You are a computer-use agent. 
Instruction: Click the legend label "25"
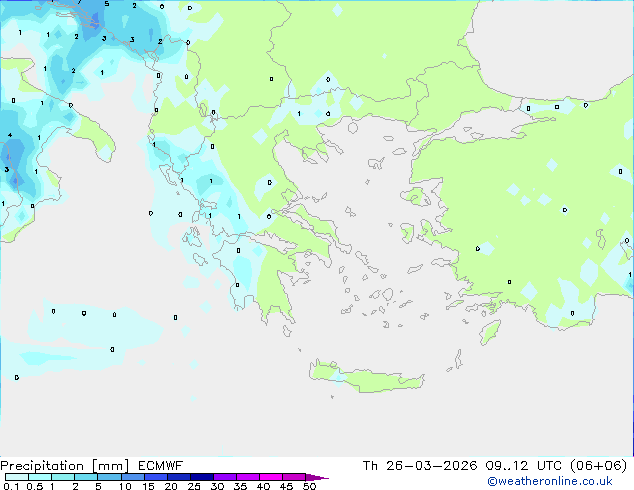point(194,486)
